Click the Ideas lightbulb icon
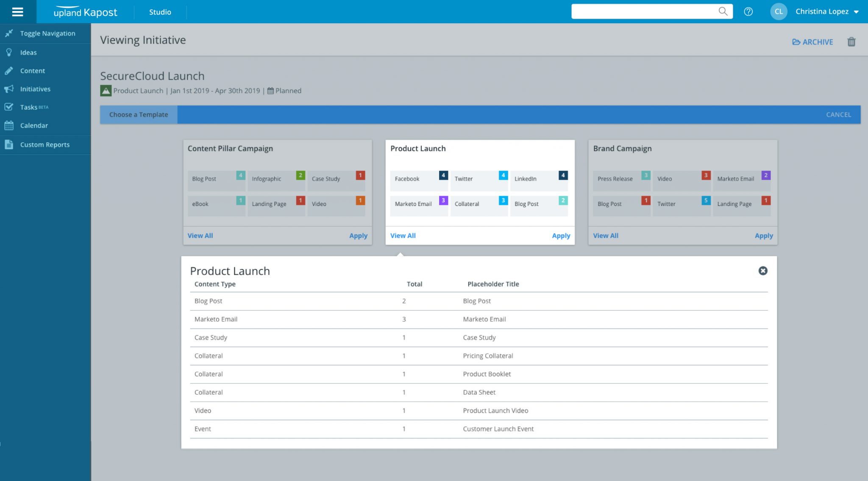This screenshot has width=868, height=481. 9,53
